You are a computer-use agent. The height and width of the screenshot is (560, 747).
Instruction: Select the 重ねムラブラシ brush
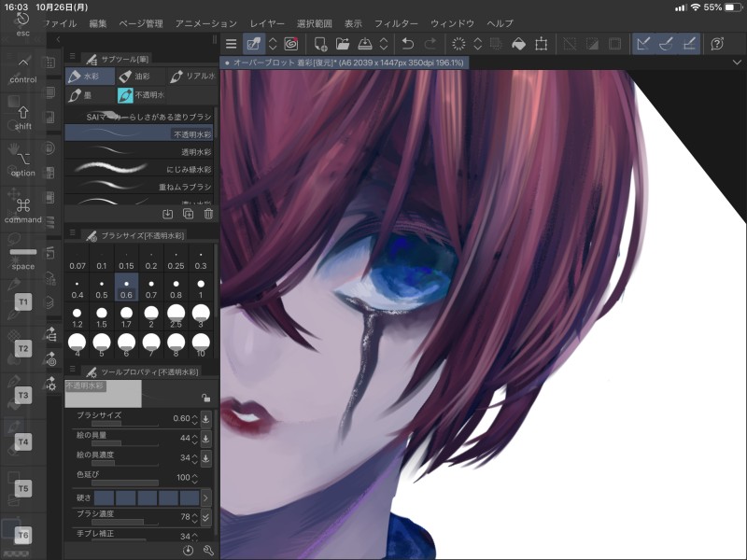(x=138, y=186)
